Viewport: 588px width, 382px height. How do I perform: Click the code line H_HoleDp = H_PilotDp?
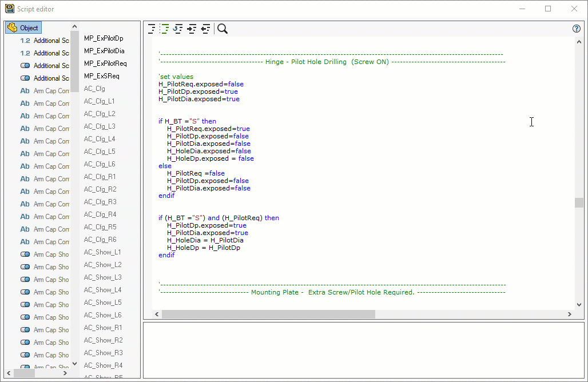pos(204,248)
